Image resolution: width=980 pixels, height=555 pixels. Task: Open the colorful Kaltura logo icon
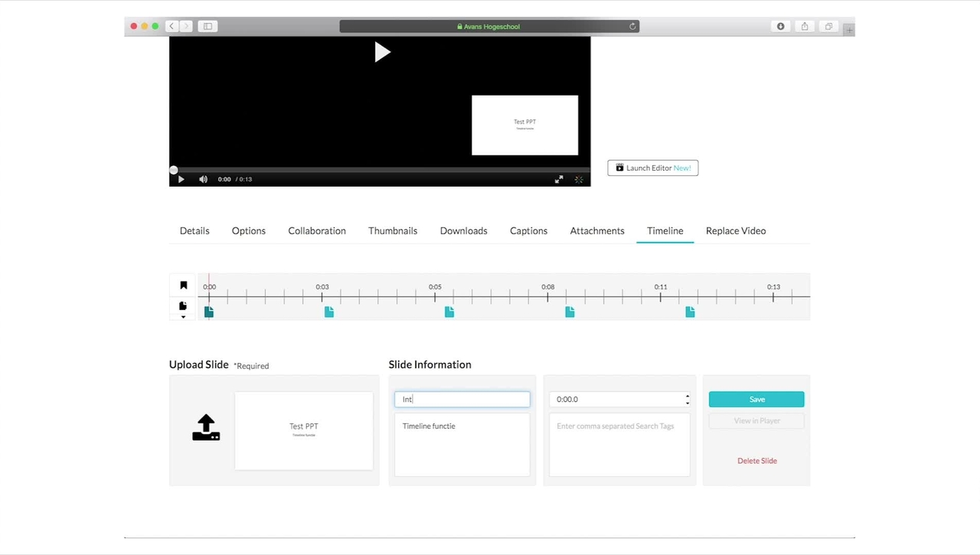tap(579, 179)
